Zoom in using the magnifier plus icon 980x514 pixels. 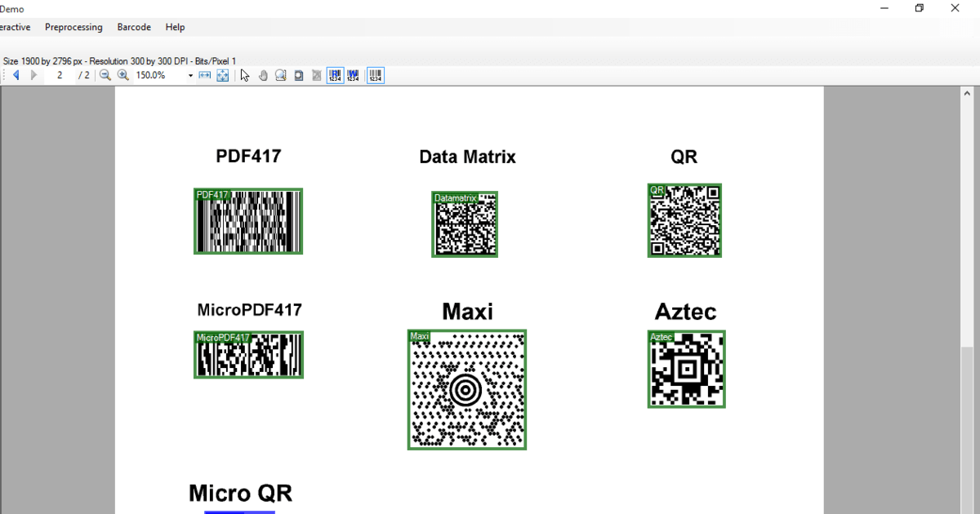point(123,75)
